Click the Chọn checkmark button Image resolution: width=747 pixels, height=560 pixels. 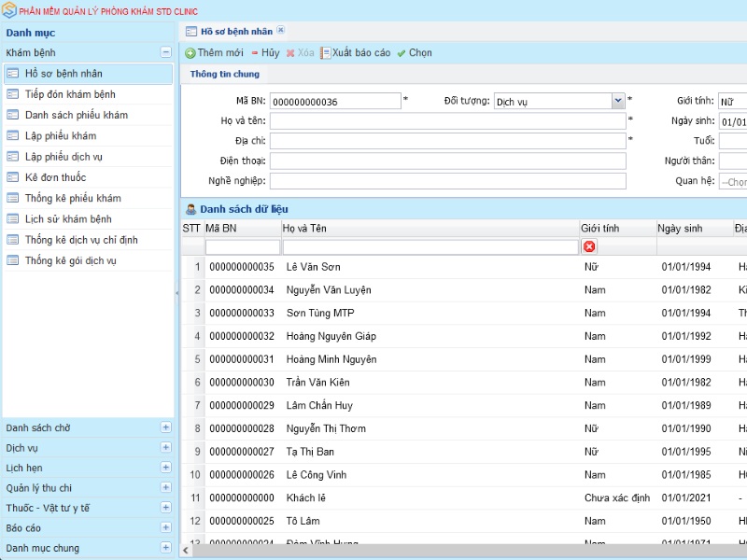(415, 53)
